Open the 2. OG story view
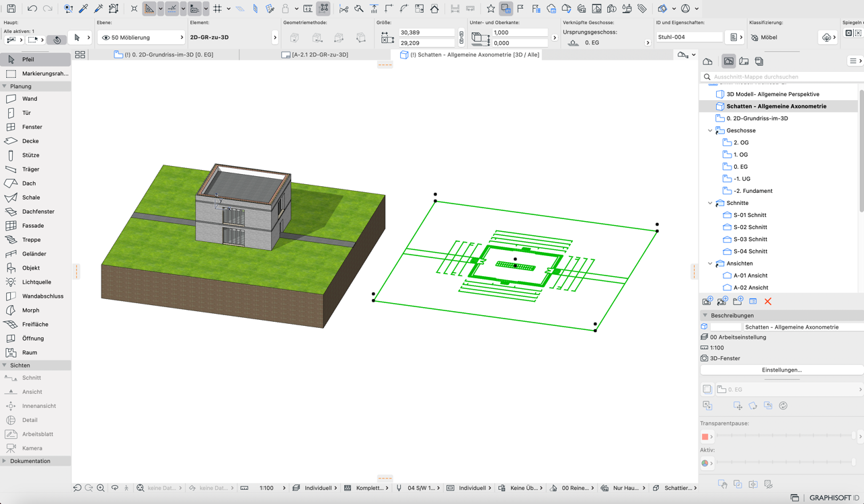Viewport: 864px width, 504px height. click(x=740, y=142)
